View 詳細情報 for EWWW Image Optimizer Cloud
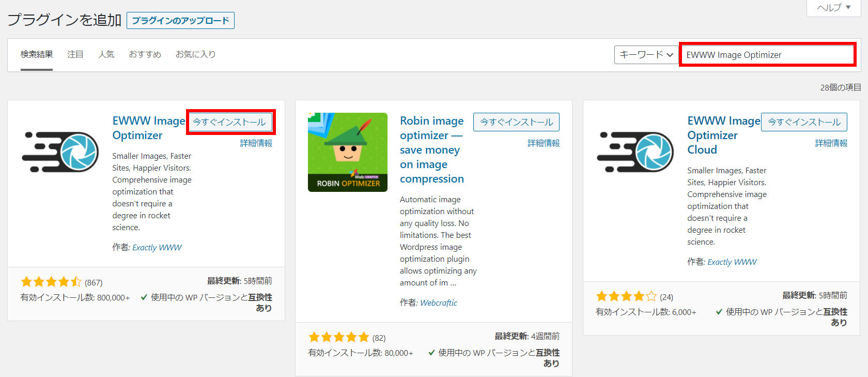 pyautogui.click(x=831, y=143)
